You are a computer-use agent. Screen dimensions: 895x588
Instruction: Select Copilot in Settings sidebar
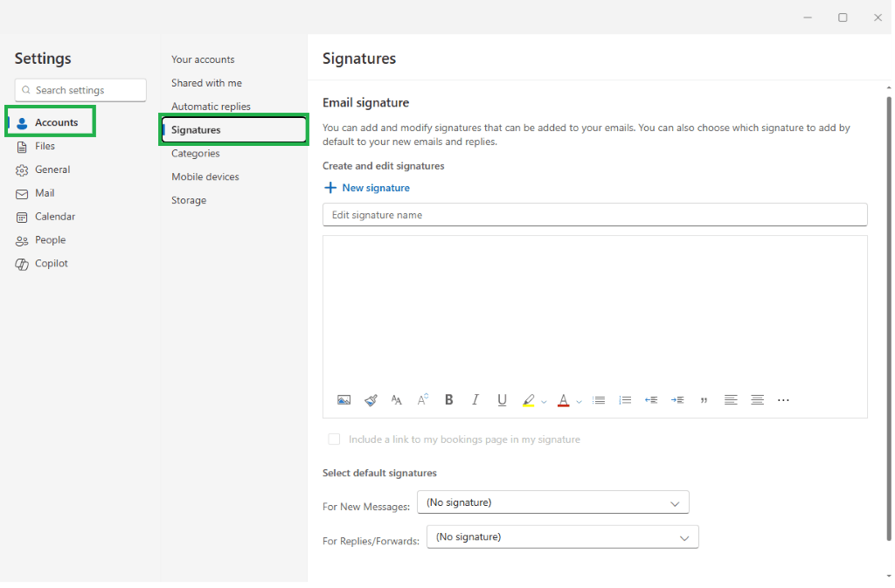(52, 263)
